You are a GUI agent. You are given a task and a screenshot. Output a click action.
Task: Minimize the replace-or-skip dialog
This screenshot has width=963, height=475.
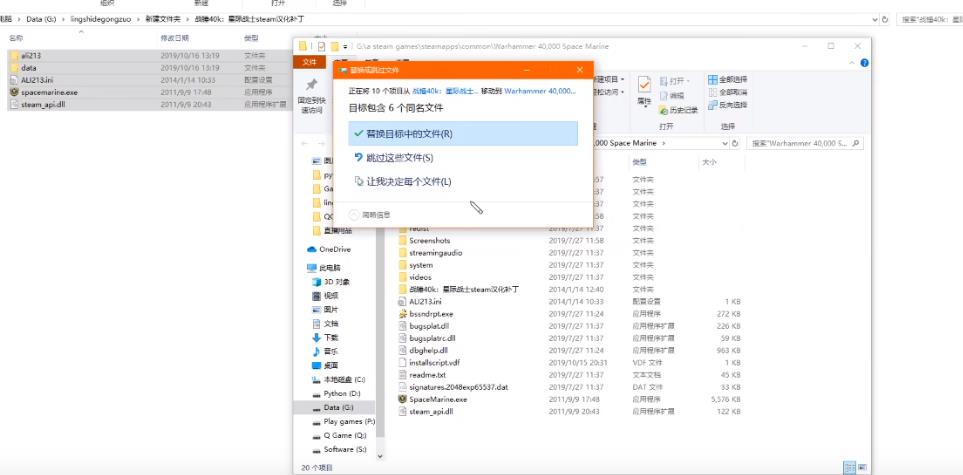[524, 70]
